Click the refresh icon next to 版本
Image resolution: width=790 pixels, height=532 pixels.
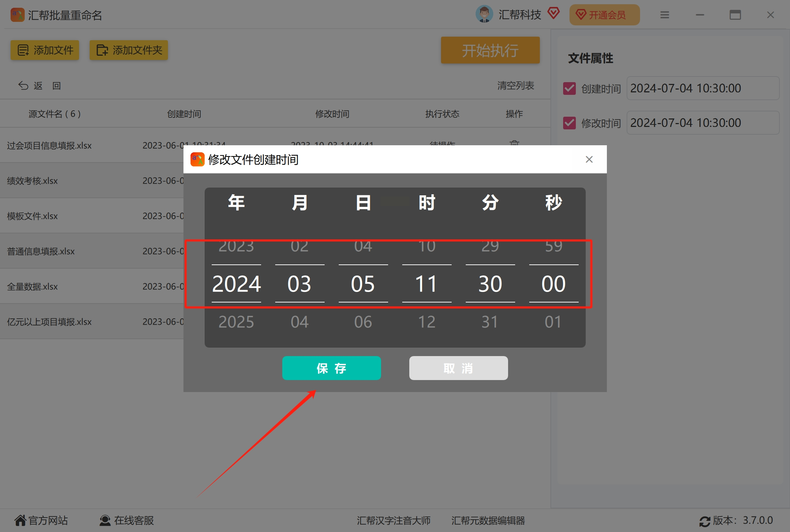[x=705, y=521]
